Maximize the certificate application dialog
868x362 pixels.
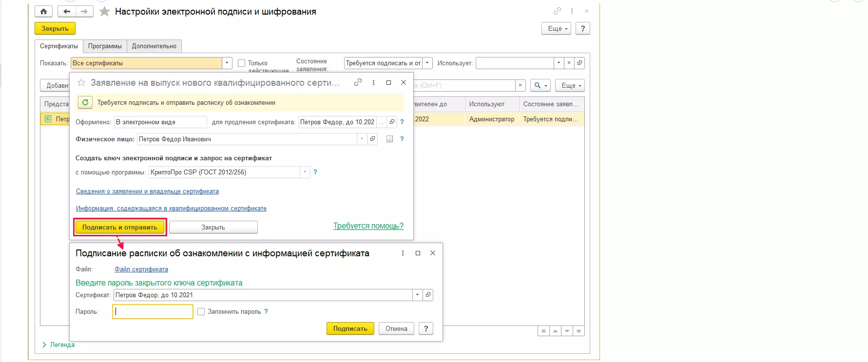[388, 82]
